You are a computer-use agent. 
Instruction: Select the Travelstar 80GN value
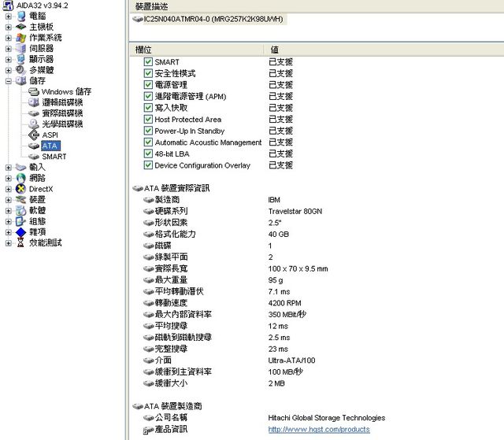295,211
